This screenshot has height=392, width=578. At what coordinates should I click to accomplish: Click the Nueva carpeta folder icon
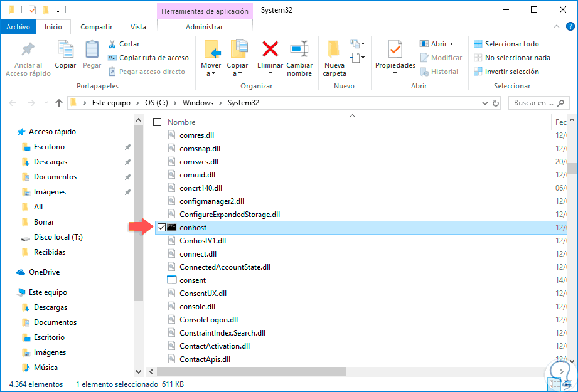[334, 49]
